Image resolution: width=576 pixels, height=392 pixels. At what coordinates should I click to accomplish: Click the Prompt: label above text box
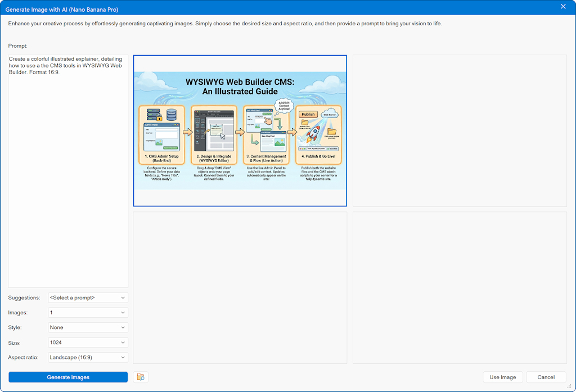point(18,46)
